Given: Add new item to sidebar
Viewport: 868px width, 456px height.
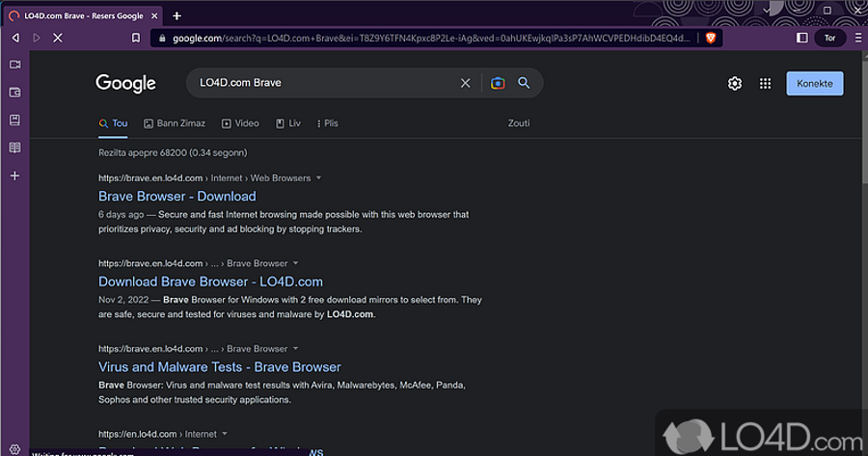Looking at the screenshot, I should click(x=14, y=175).
